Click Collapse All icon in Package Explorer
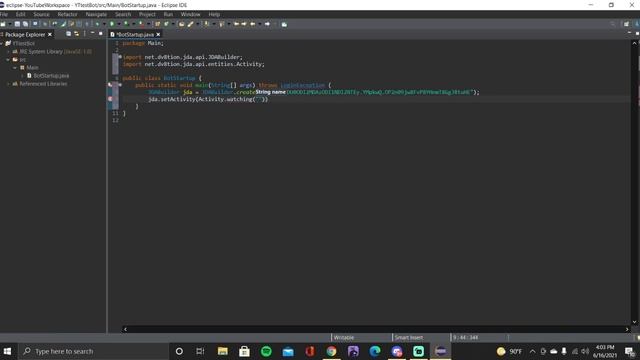 point(69,34)
